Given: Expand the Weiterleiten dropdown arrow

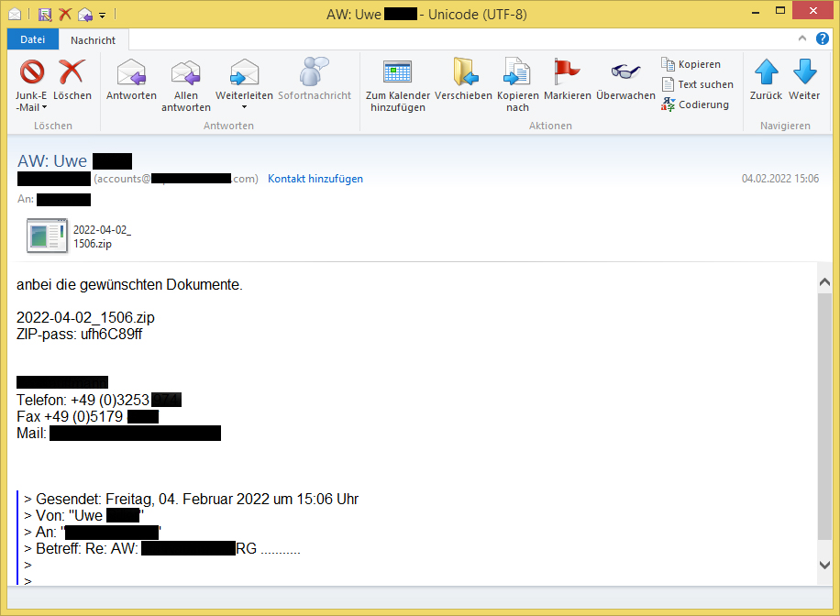Looking at the screenshot, I should tap(244, 107).
